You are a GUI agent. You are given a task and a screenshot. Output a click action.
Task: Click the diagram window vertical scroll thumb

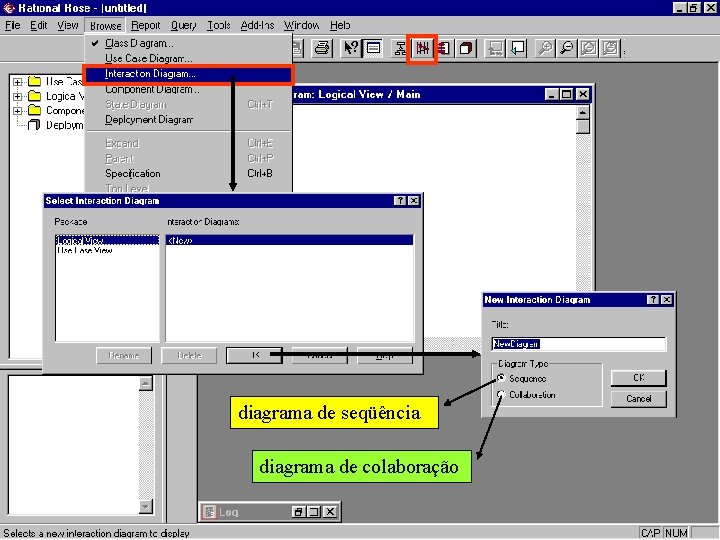point(583,127)
